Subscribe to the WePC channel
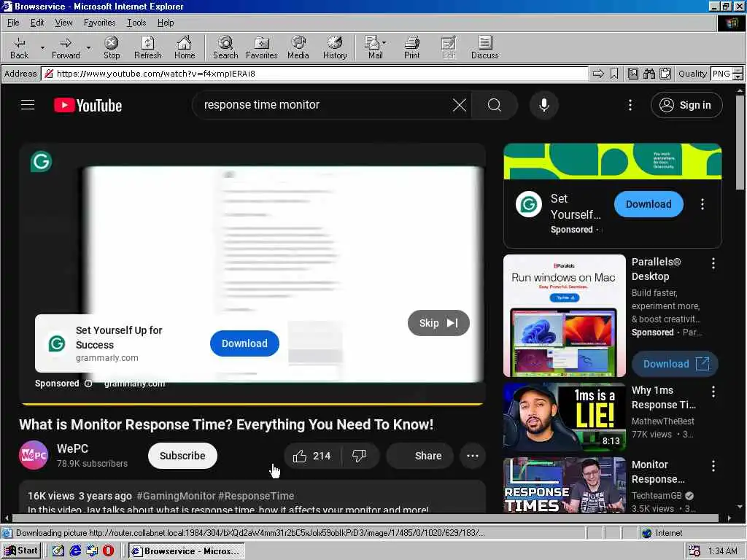747x560 pixels. coord(182,456)
